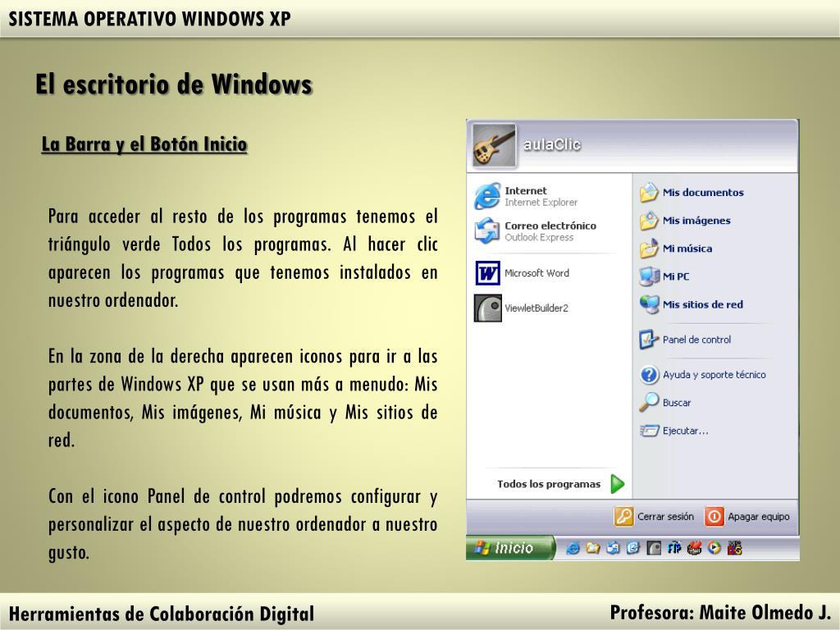
Task: Open the Buscar search tool
Action: [664, 402]
